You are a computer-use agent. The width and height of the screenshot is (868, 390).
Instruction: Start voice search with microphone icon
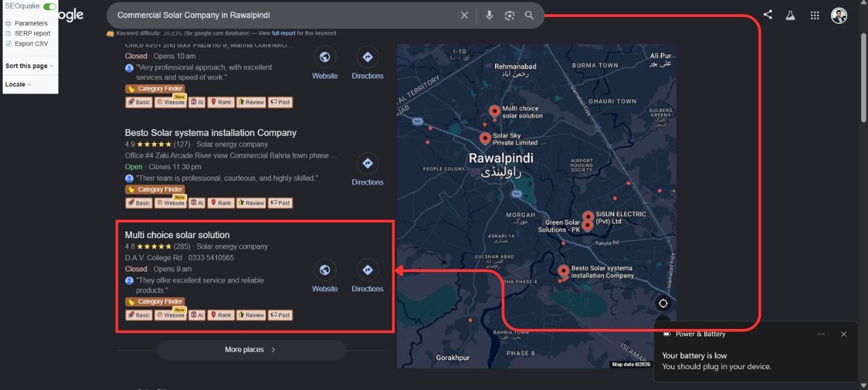(489, 15)
